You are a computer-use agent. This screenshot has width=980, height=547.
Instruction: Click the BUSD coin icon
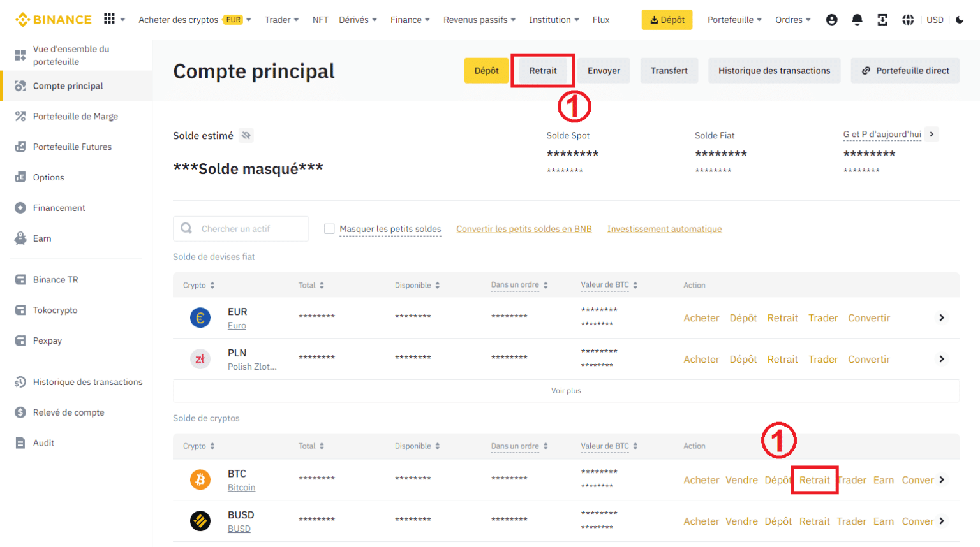point(200,521)
